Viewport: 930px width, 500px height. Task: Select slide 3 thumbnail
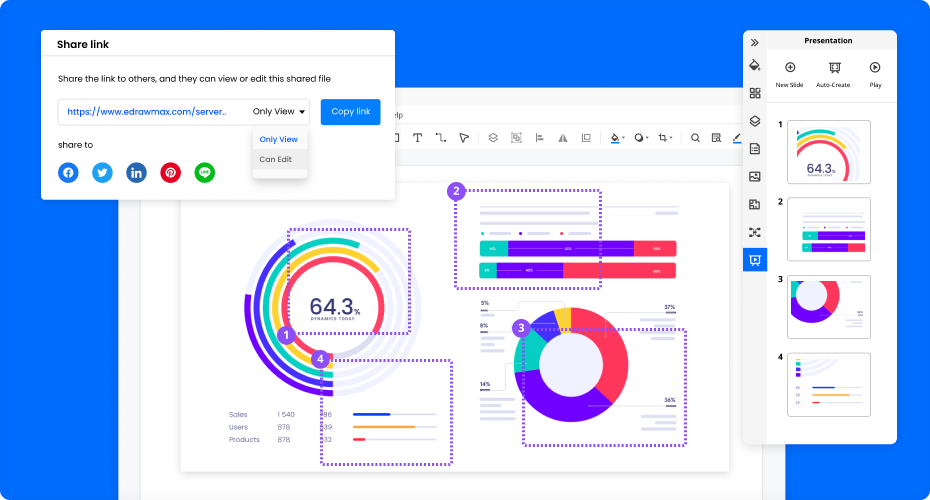tap(828, 307)
